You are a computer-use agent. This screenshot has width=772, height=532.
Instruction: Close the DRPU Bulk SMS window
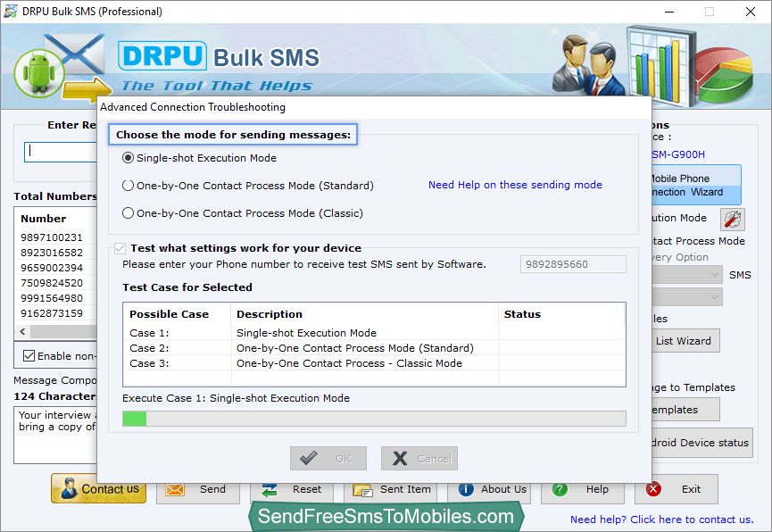(x=751, y=12)
